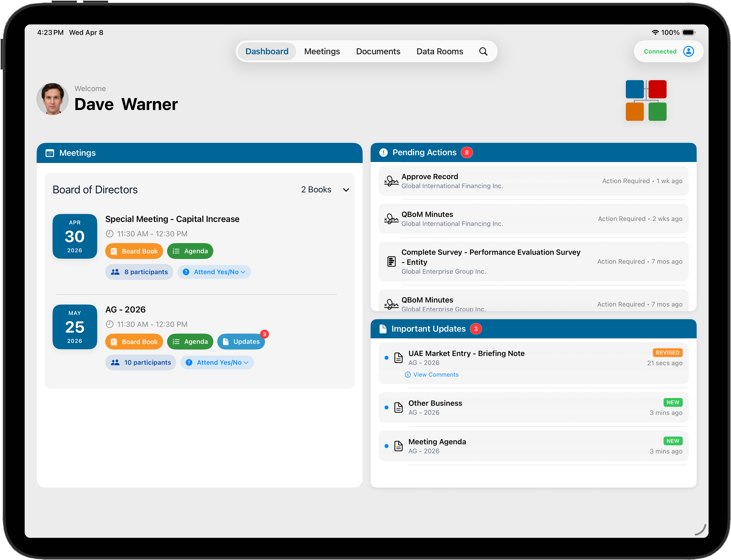
Task: Click the Pending Actions panel title
Action: pos(424,152)
